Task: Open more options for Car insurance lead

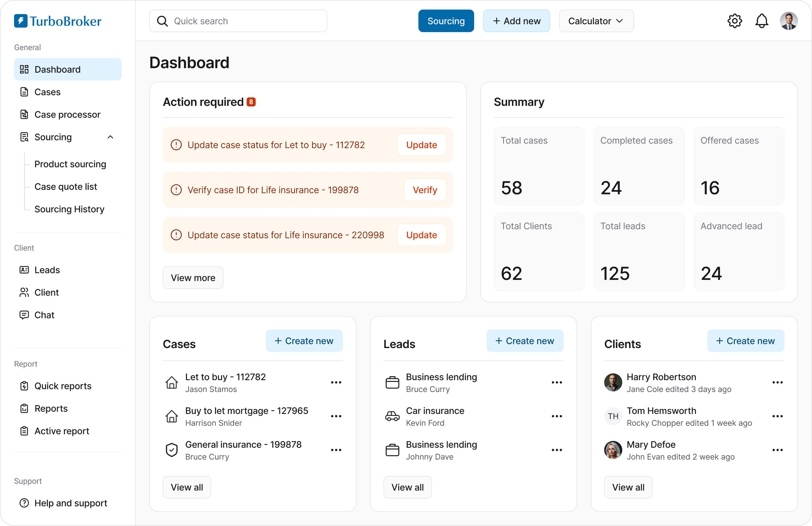Action: 557,416
